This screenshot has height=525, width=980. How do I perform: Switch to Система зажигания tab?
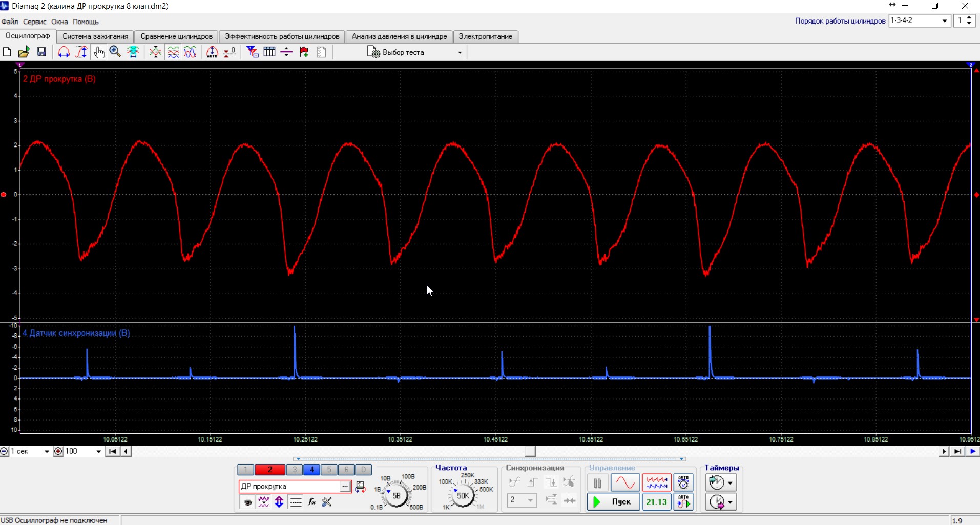(x=95, y=36)
